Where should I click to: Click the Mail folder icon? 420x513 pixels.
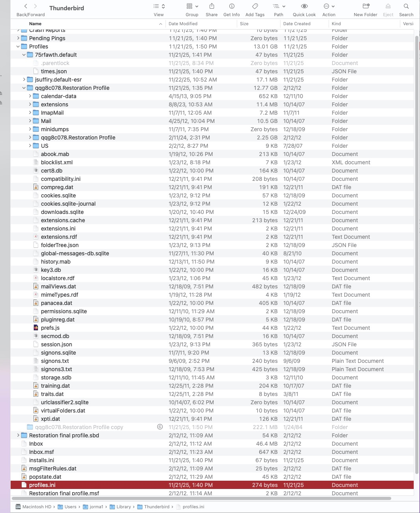36,121
